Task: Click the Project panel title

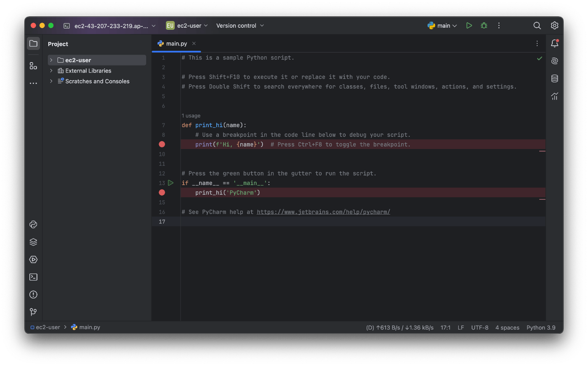Action: [58, 44]
